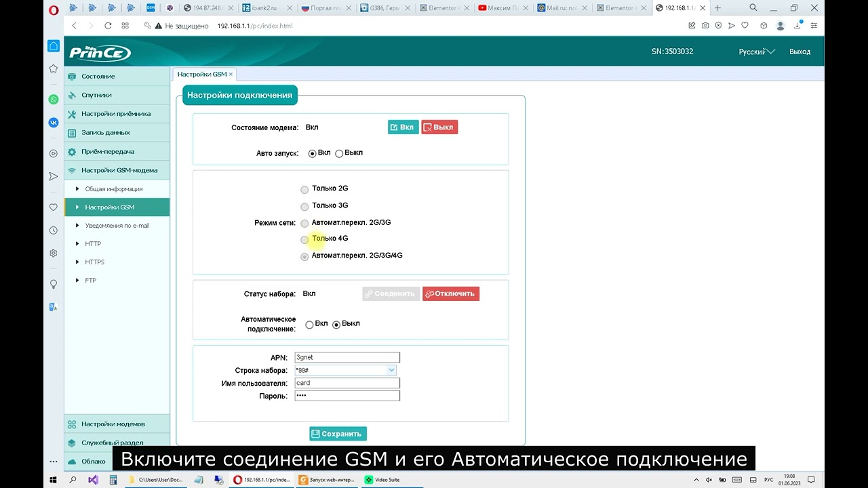Open Opera sidebar heart icon
Viewport: 868px width, 488px height.
click(54, 207)
